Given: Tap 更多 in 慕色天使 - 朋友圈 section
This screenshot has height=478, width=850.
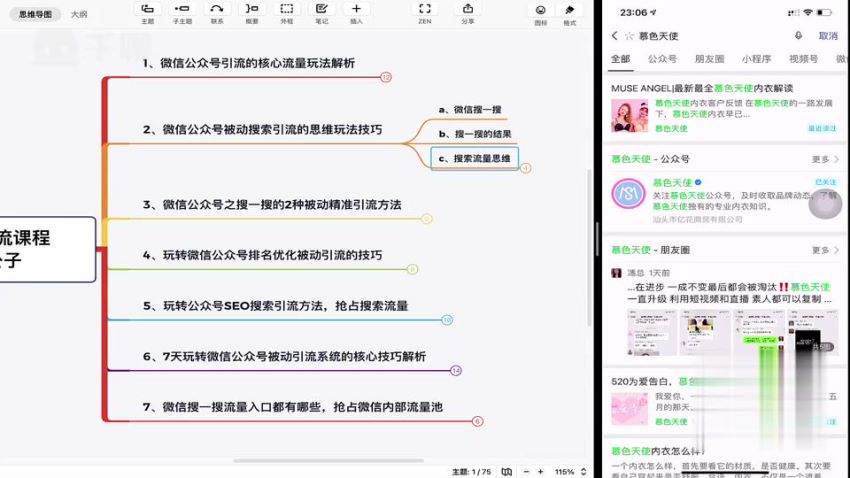Looking at the screenshot, I should click(825, 250).
